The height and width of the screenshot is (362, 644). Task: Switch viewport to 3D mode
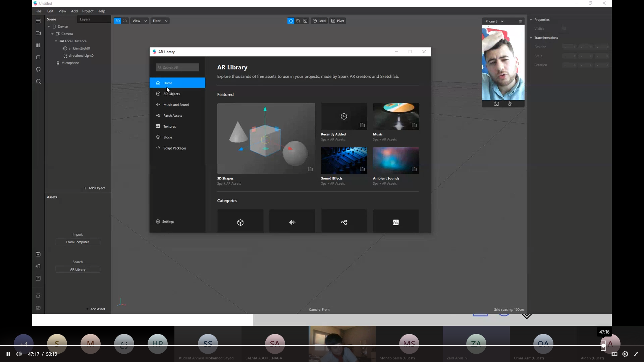point(117,21)
